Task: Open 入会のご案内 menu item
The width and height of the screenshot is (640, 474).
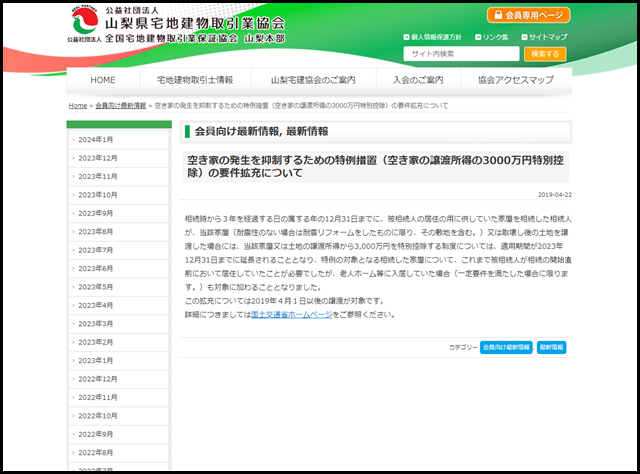Action: pyautogui.click(x=418, y=80)
